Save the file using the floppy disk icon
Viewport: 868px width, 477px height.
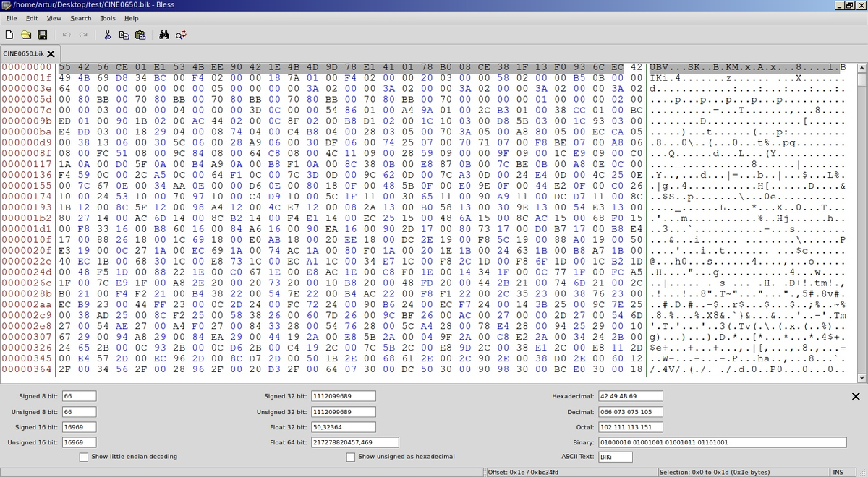coord(43,35)
